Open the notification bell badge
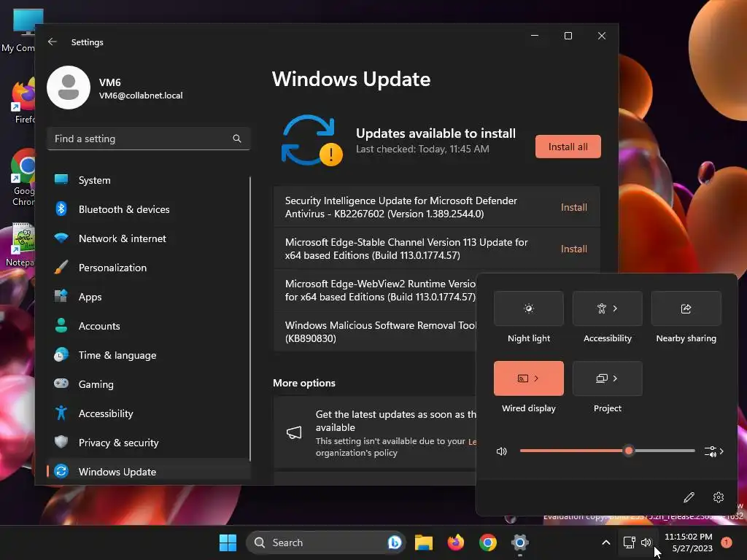 click(726, 542)
